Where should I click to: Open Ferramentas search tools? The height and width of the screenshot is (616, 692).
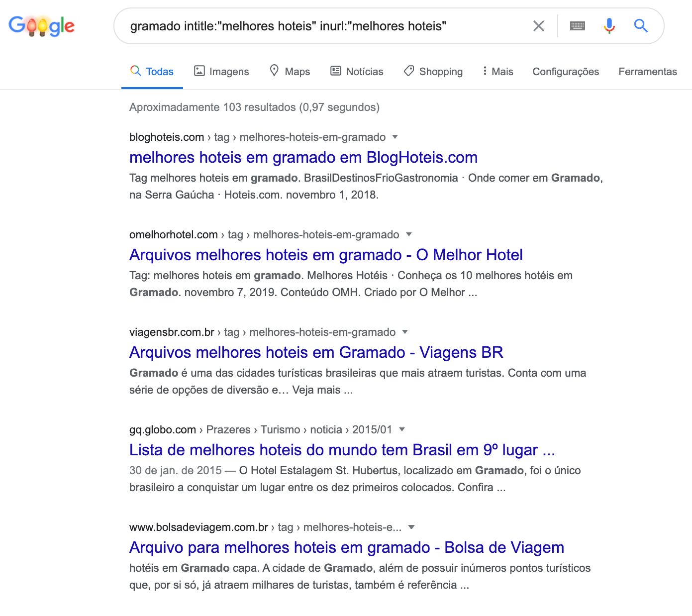point(648,72)
